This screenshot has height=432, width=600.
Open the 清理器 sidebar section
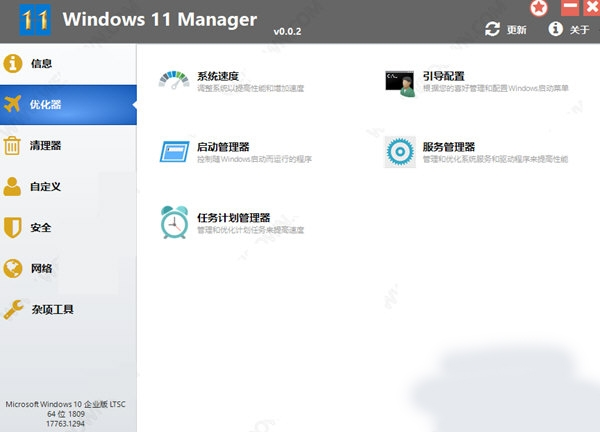pos(68,145)
